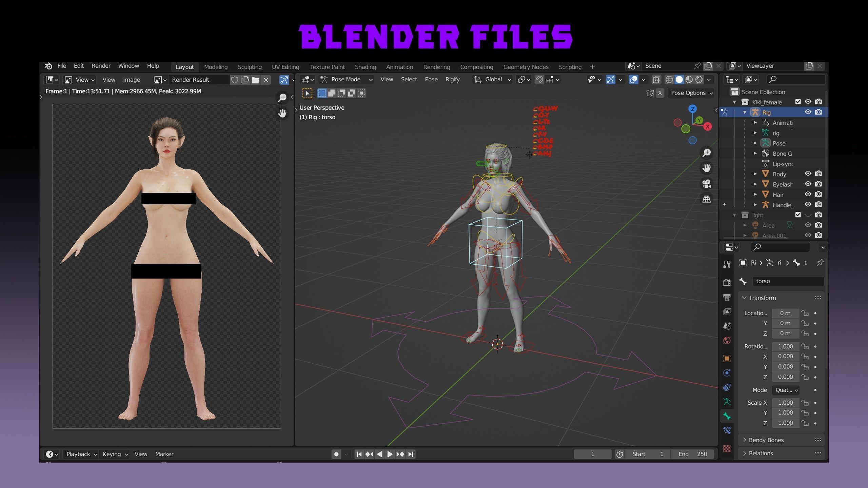Toggle the Location X lock icon
This screenshot has width=868, height=488.
805,313
